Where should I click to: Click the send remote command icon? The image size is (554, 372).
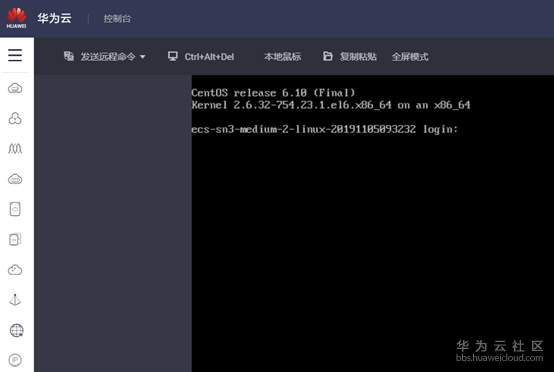click(69, 56)
